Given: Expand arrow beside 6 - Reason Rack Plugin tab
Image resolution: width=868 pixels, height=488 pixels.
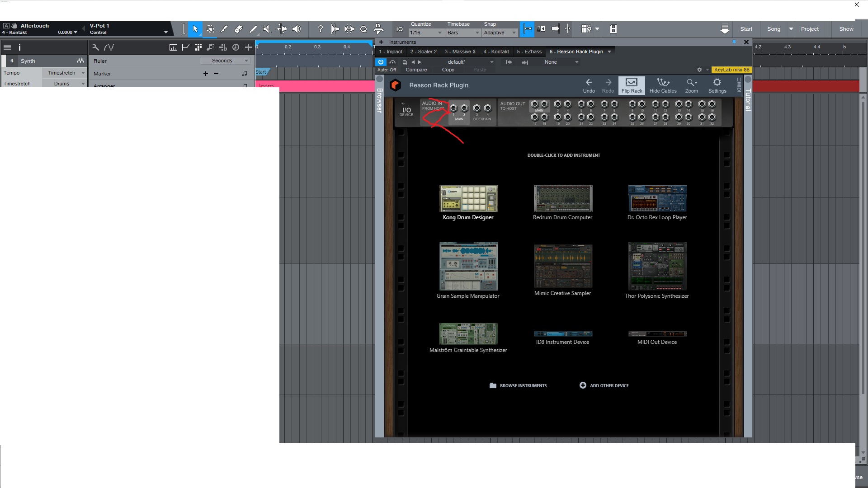Looking at the screenshot, I should (609, 52).
